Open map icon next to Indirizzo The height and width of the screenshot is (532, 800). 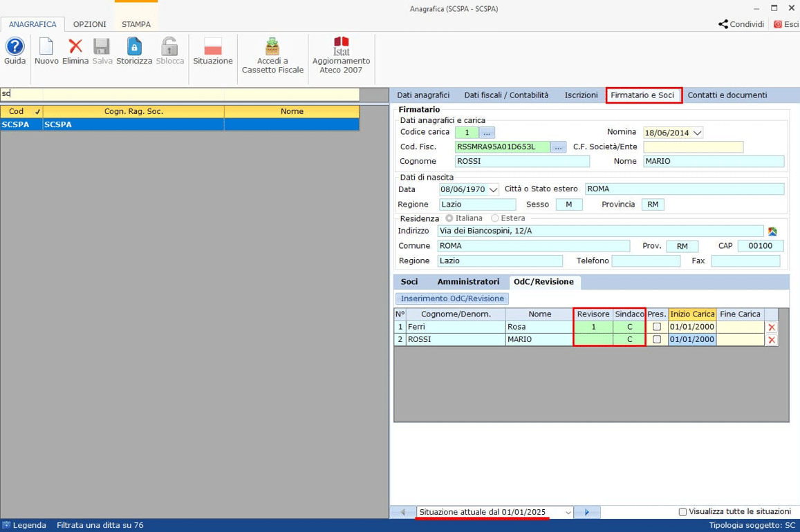point(772,231)
